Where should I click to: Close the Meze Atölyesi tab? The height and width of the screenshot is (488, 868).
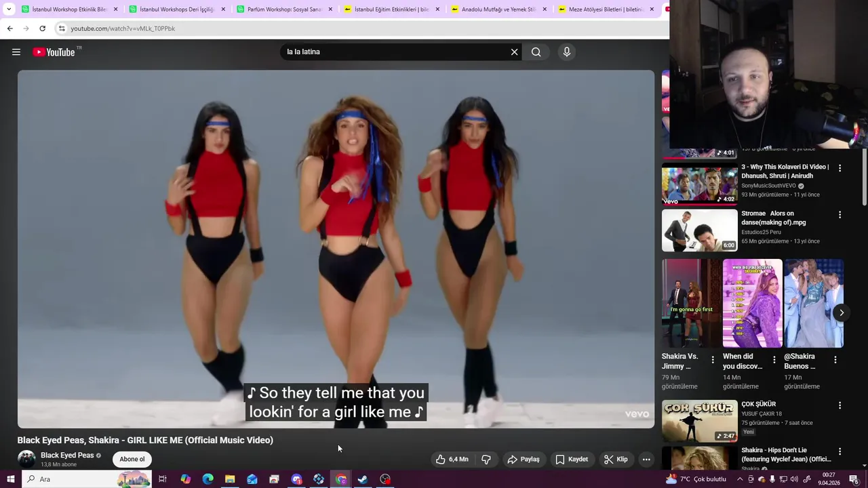652,9
